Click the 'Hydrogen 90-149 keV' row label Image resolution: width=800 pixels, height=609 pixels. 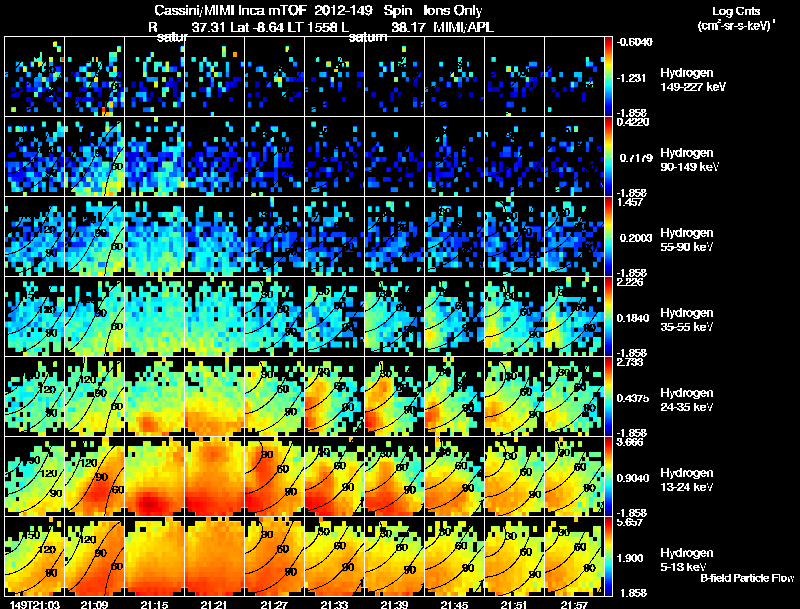(x=690, y=160)
